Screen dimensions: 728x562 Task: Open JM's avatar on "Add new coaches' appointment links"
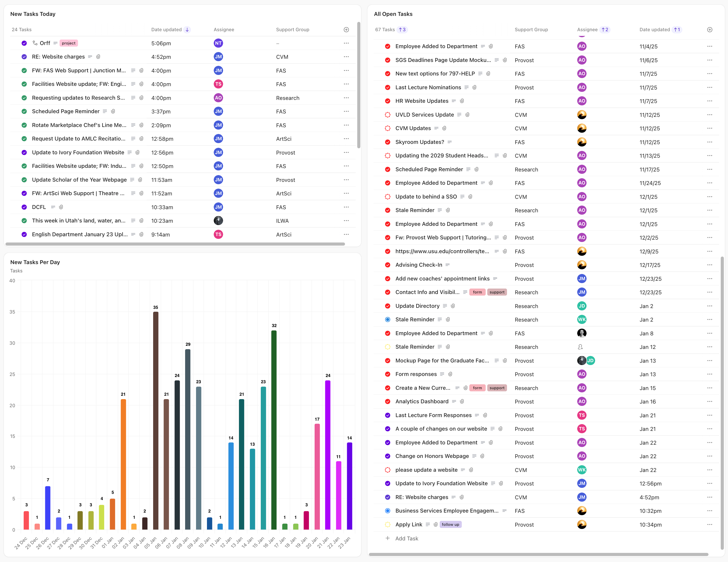582,279
